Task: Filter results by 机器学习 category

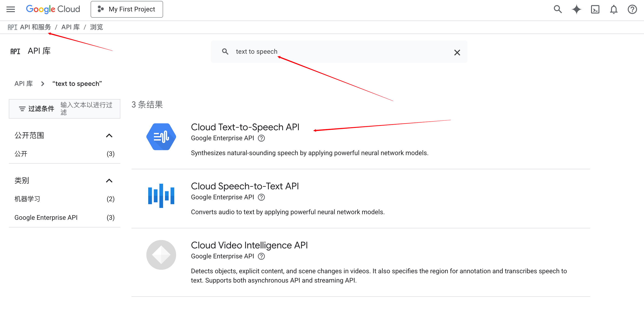Action: pos(27,199)
